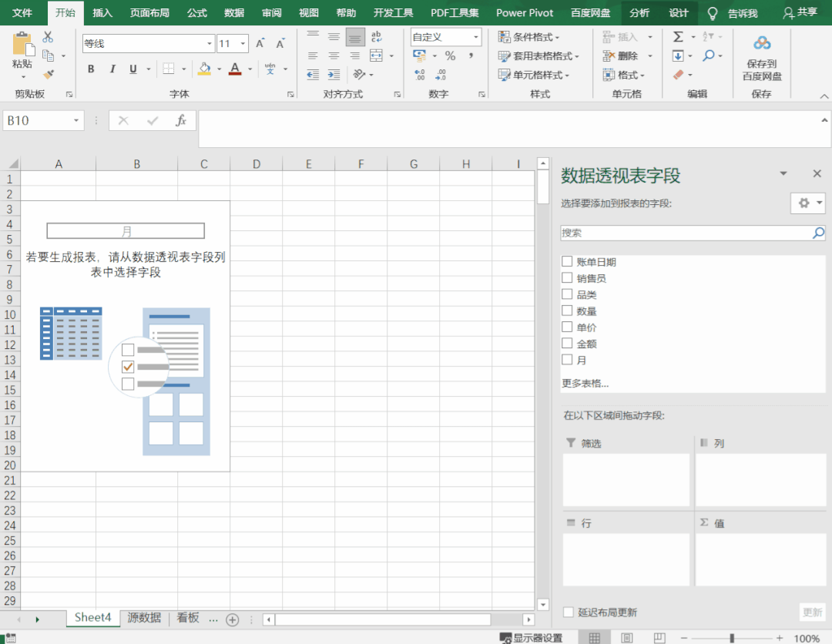Open the find and replace magnifier icon
832x644 pixels.
click(710, 55)
